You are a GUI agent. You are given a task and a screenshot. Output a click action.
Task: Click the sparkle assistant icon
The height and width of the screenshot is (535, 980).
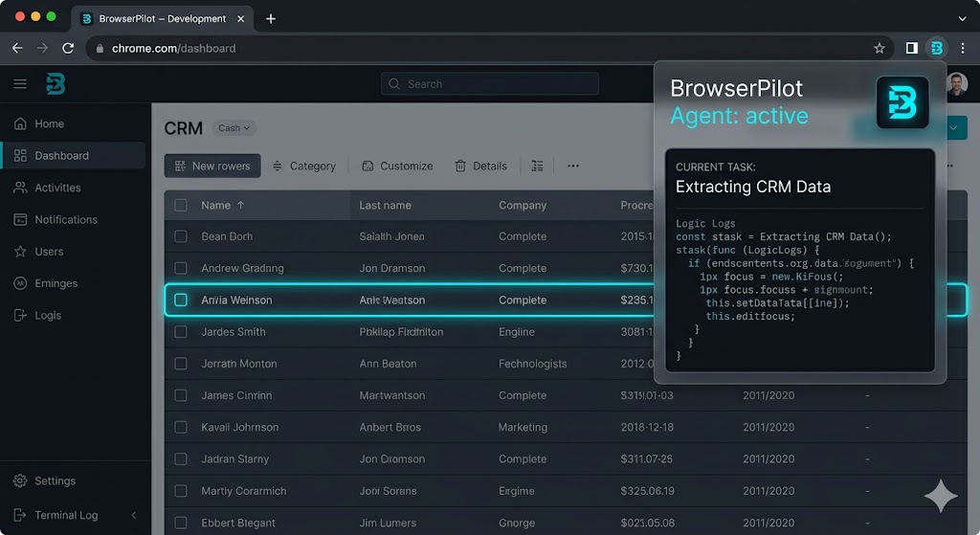pos(941,496)
